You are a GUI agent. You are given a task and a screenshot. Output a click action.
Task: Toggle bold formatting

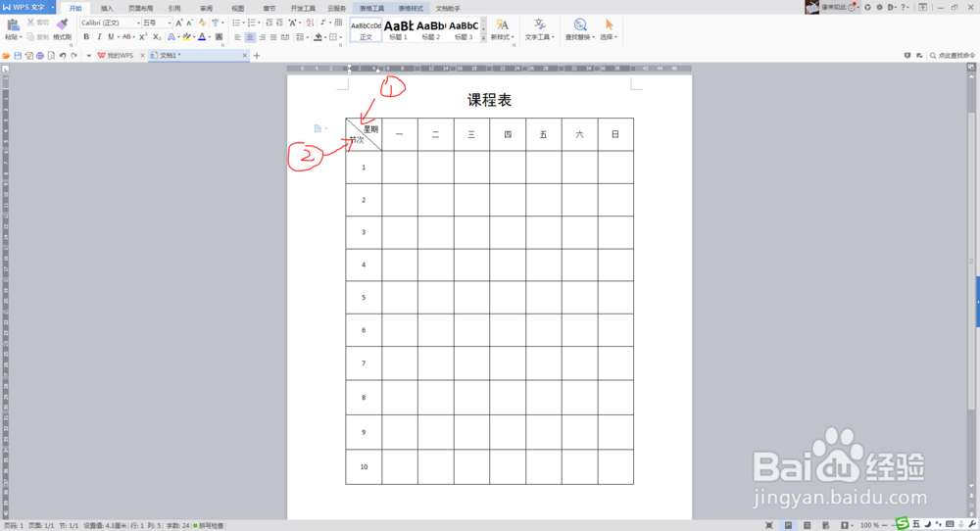point(86,37)
